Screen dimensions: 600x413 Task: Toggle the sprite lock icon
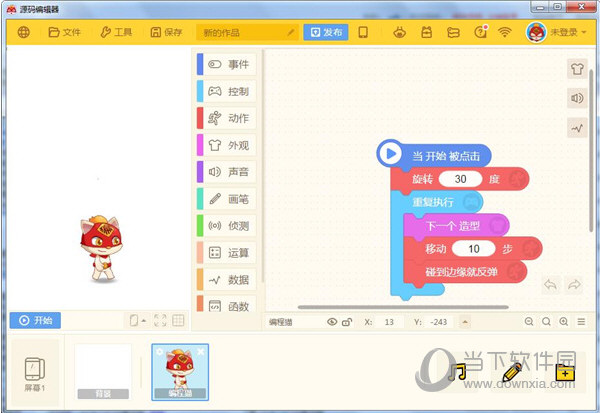[347, 322]
